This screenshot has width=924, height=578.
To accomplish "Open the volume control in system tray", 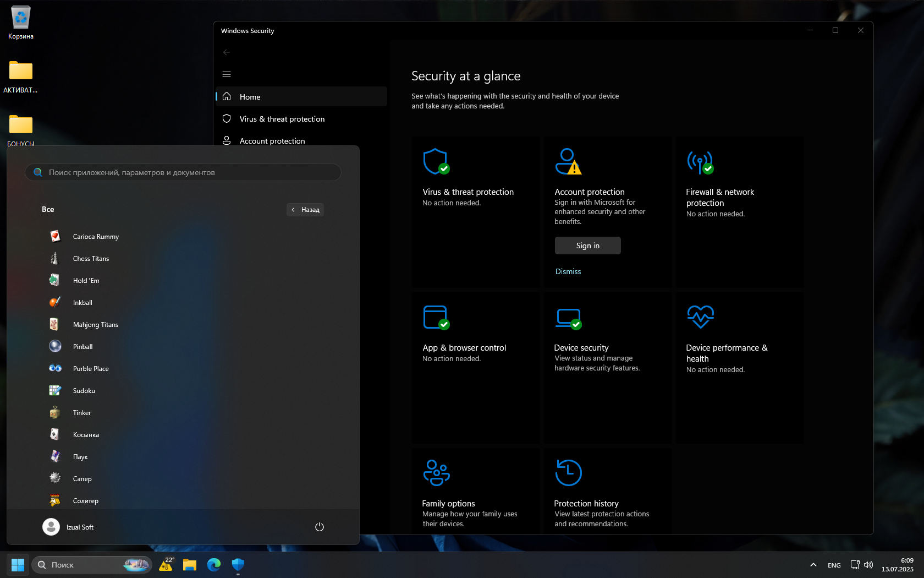I will 868,565.
